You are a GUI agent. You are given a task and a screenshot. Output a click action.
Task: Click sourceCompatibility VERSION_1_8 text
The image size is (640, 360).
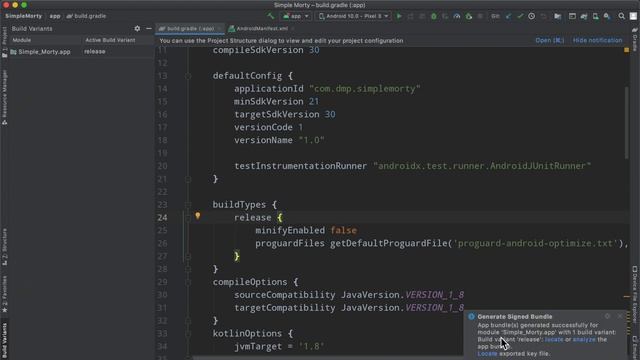click(349, 295)
